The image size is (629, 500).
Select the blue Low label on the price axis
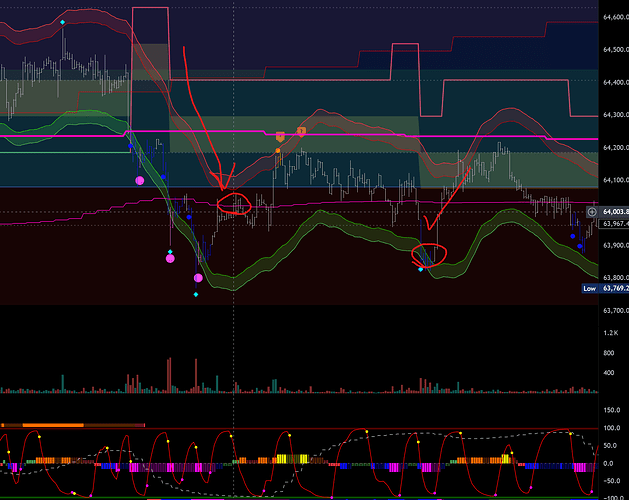pyautogui.click(x=590, y=289)
